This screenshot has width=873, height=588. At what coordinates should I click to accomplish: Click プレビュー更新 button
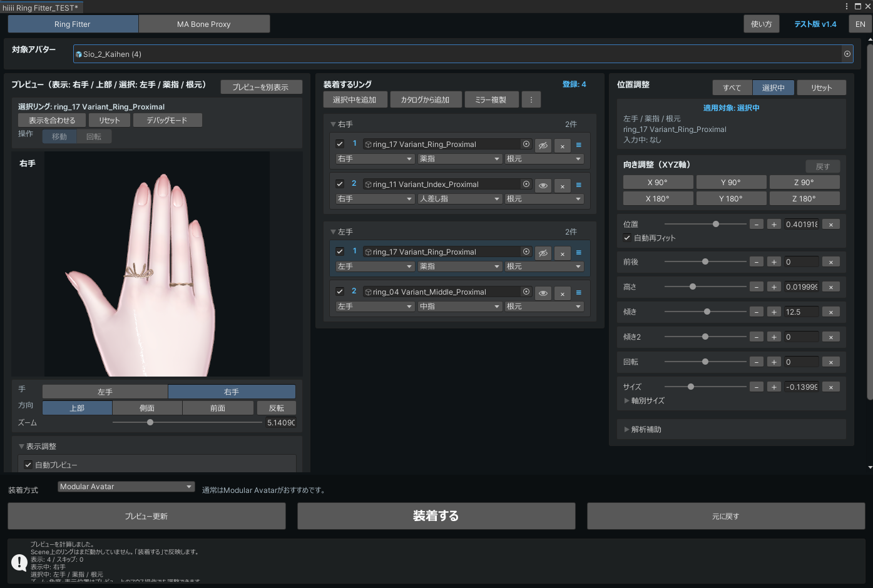(146, 516)
